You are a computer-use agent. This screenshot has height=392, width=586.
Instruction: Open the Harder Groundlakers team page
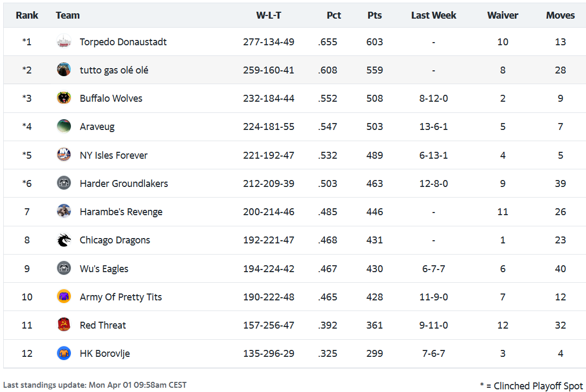124,183
